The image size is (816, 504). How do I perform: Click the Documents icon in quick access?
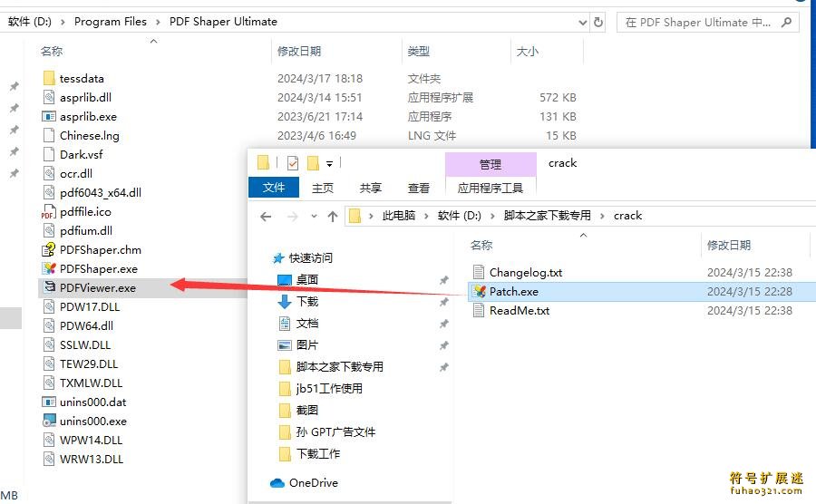click(x=285, y=324)
